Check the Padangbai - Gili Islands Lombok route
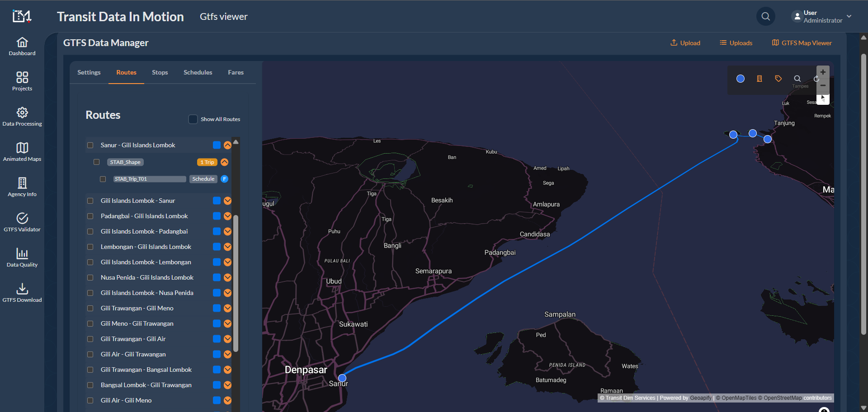 [90, 216]
